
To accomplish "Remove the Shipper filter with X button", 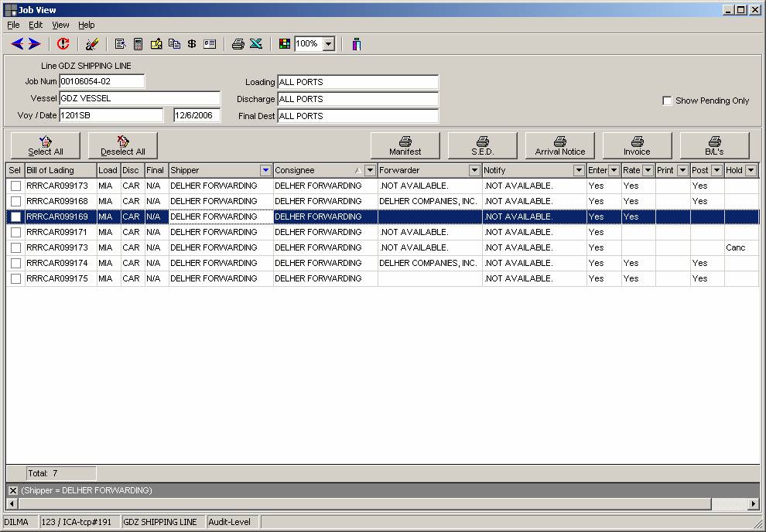I will (x=12, y=490).
